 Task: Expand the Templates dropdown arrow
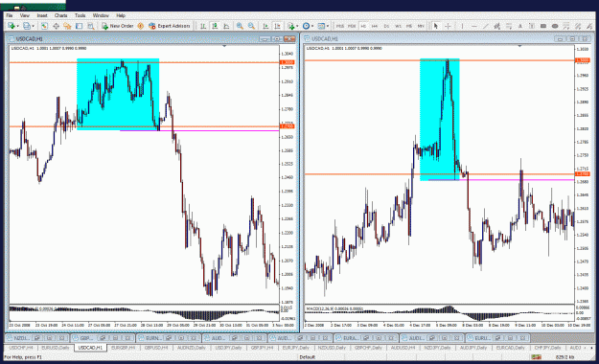(x=328, y=26)
